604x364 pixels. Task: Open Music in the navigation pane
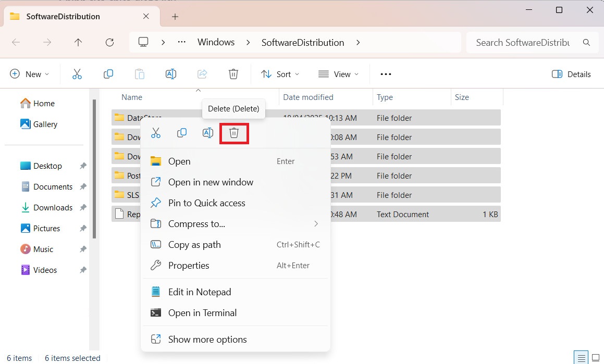click(37, 249)
